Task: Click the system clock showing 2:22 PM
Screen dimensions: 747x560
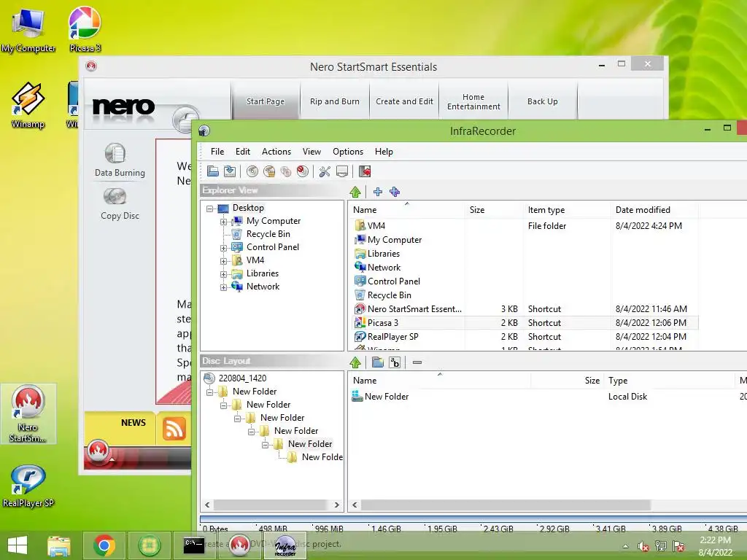Action: click(x=715, y=546)
